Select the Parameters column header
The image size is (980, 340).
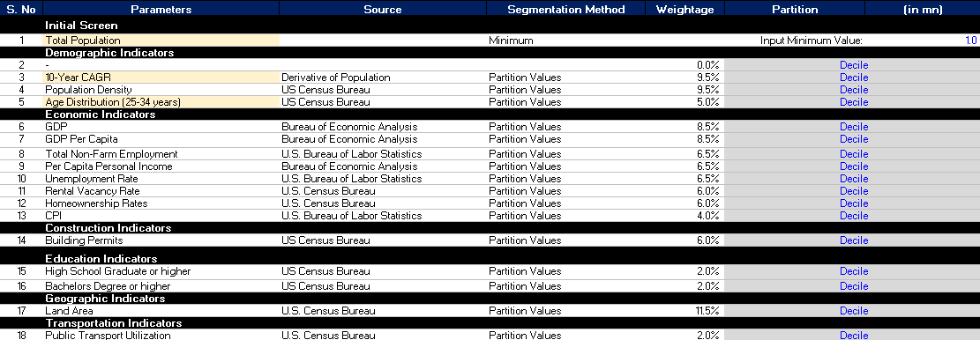click(x=161, y=10)
